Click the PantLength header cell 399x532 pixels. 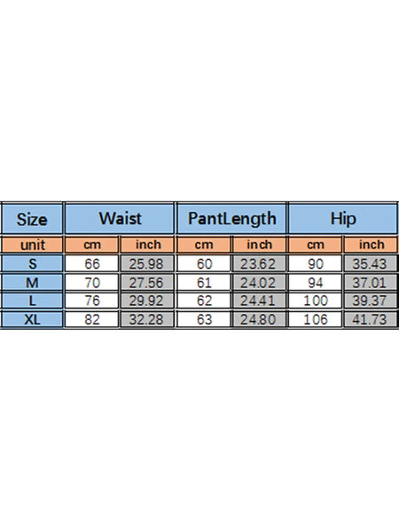[x=231, y=219]
